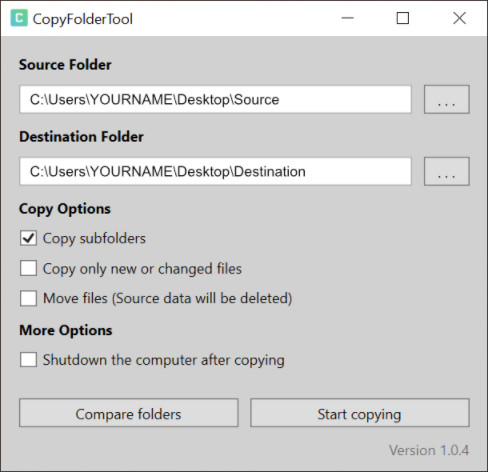Click the CopyFolderTool title text
Image resolution: width=488 pixels, height=472 pixels.
(x=83, y=19)
